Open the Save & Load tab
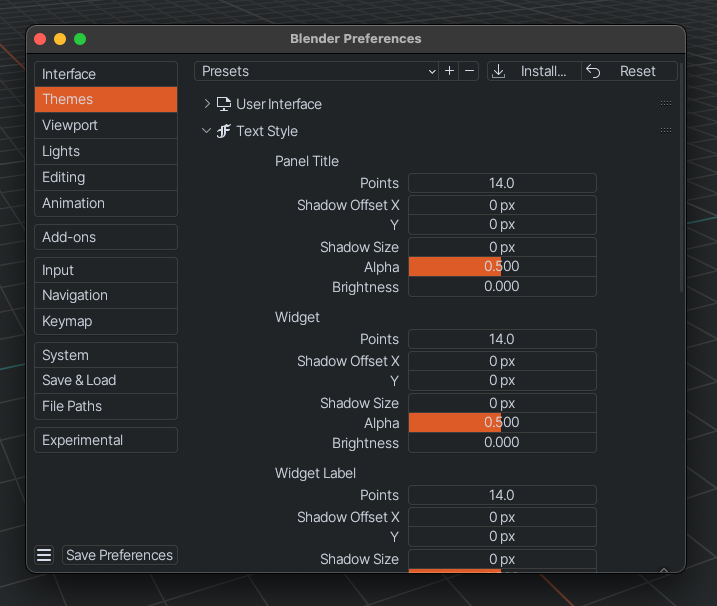 coord(106,381)
